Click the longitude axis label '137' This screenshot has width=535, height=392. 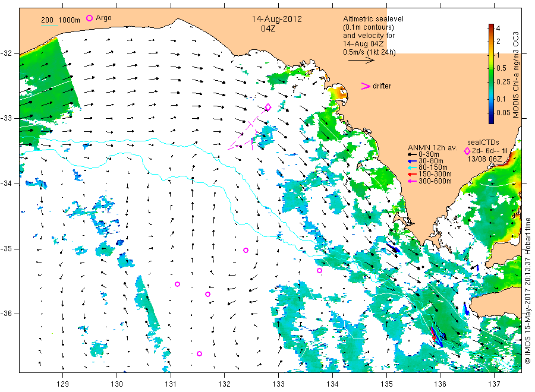(494, 384)
